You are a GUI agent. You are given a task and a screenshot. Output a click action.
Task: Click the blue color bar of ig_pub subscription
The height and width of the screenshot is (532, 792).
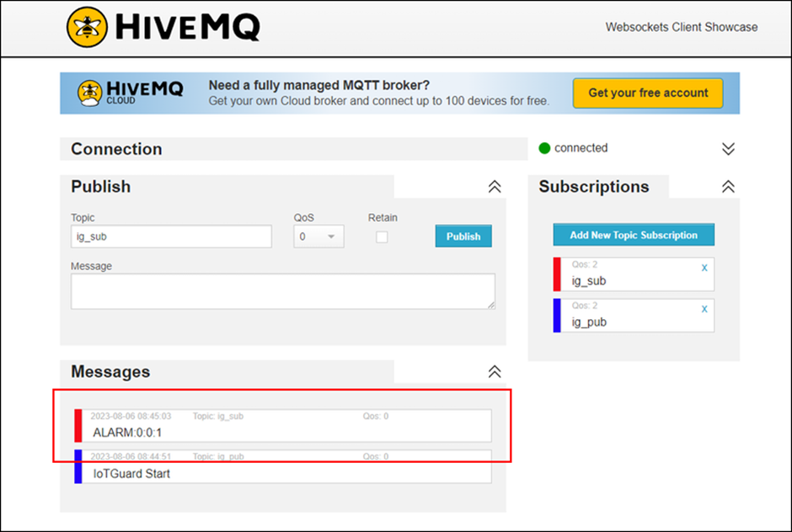tap(557, 316)
